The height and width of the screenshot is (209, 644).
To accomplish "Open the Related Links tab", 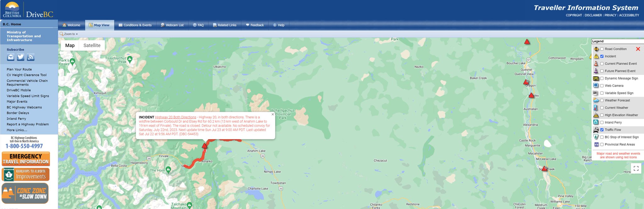I will [x=225, y=25].
